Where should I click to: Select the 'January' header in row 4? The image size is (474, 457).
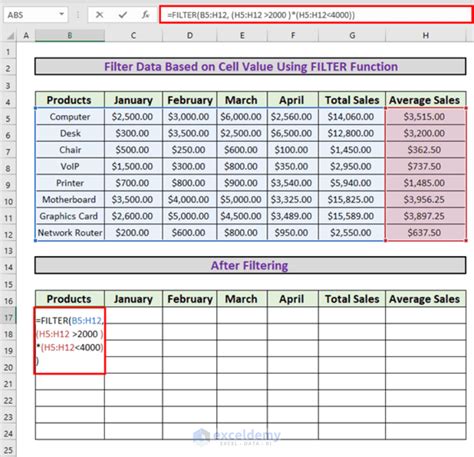pyautogui.click(x=133, y=100)
